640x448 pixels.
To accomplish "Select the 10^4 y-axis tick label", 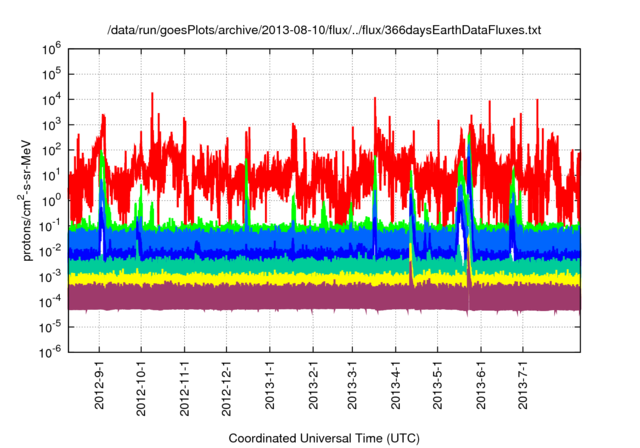I will coord(51,100).
